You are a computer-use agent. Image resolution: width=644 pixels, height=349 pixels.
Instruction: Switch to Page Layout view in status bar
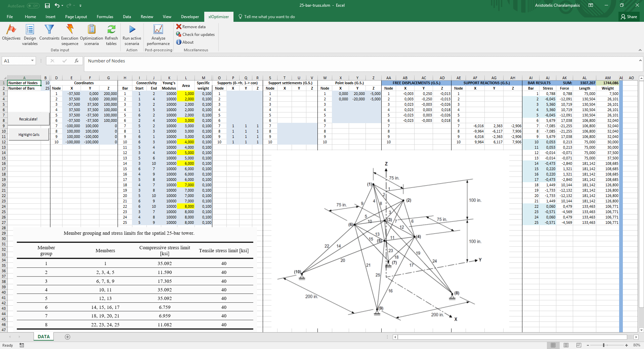(566, 345)
